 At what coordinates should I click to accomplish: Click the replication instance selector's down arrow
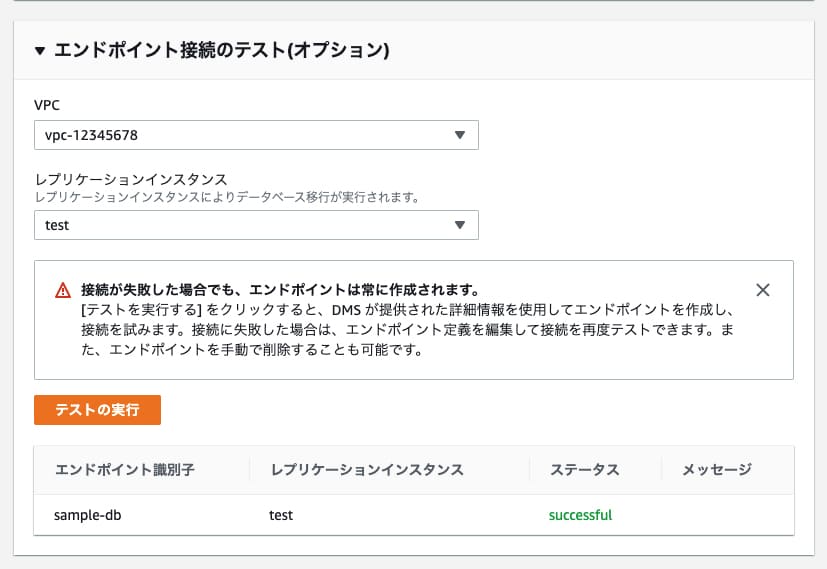(460, 225)
